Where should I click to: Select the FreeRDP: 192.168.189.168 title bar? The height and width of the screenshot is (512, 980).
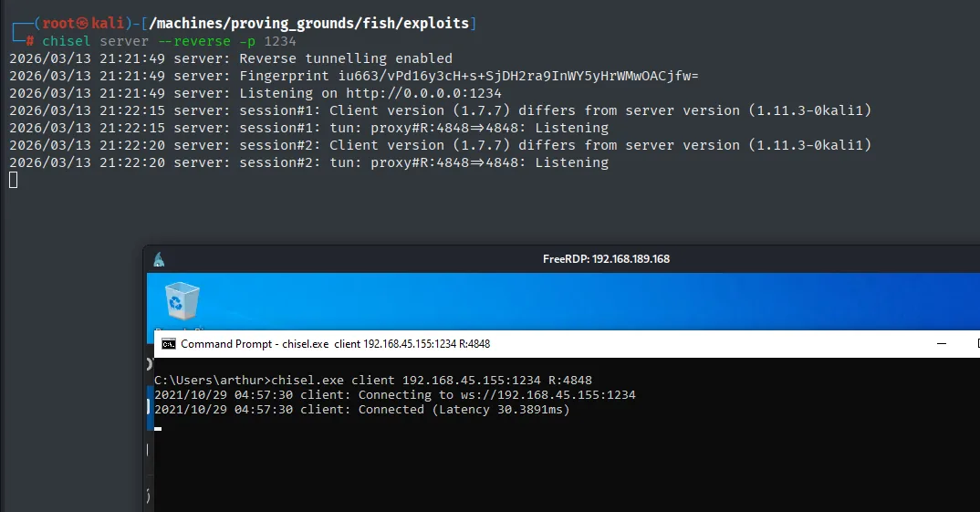tap(562, 259)
